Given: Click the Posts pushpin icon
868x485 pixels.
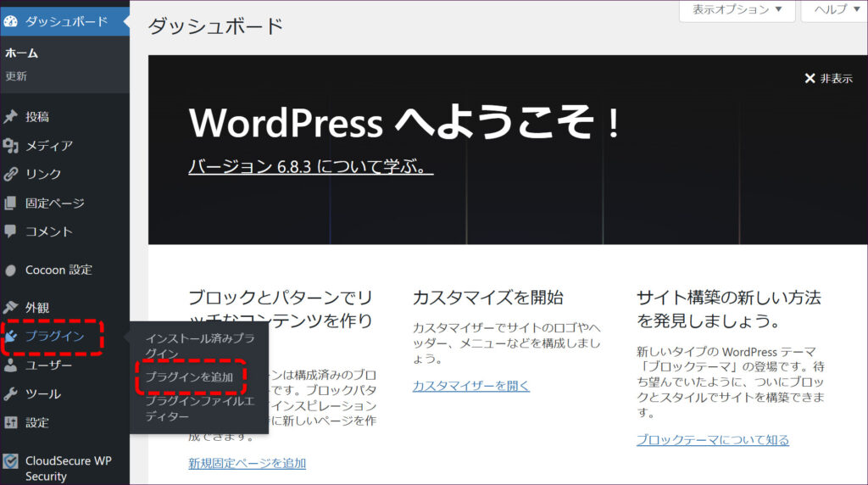Looking at the screenshot, I should [11, 117].
